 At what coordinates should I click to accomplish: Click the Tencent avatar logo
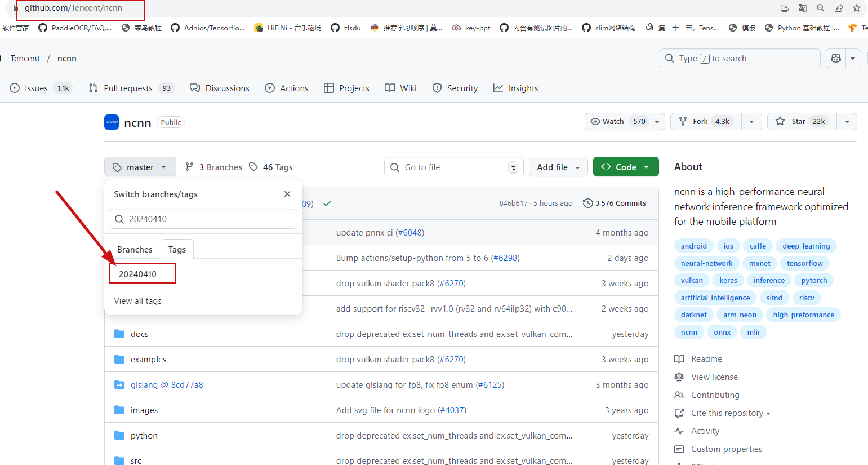112,122
